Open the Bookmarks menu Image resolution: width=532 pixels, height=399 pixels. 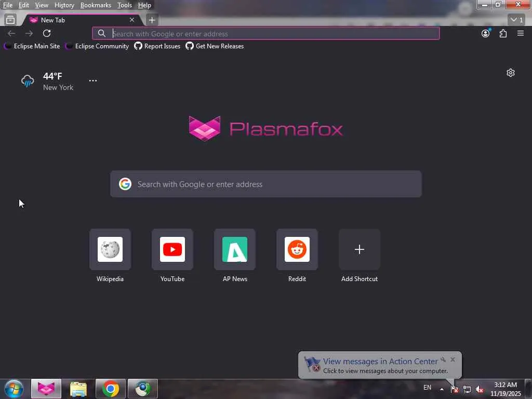tap(96, 5)
